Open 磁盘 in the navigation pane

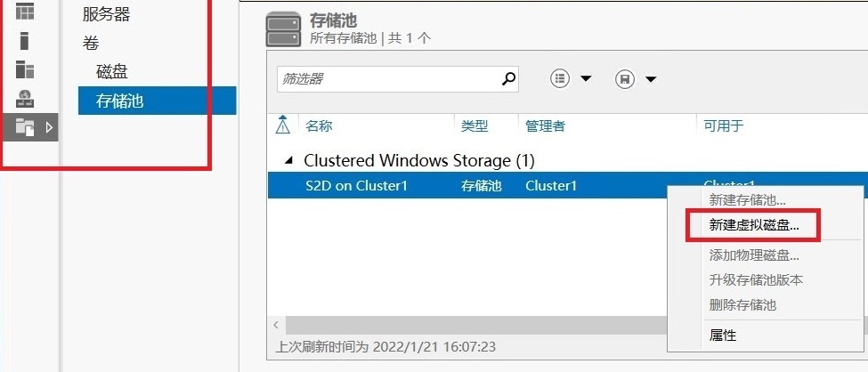(112, 72)
